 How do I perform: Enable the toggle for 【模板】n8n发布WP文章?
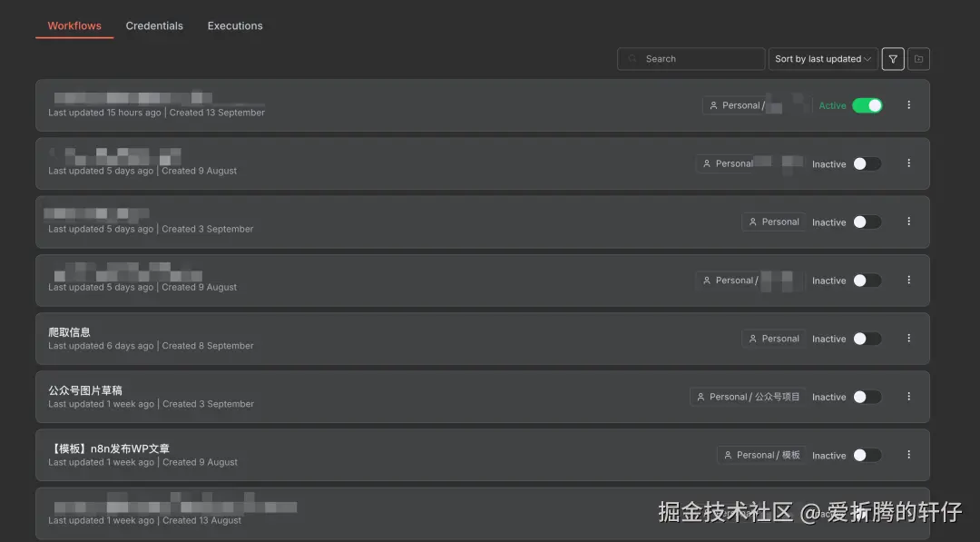point(867,455)
